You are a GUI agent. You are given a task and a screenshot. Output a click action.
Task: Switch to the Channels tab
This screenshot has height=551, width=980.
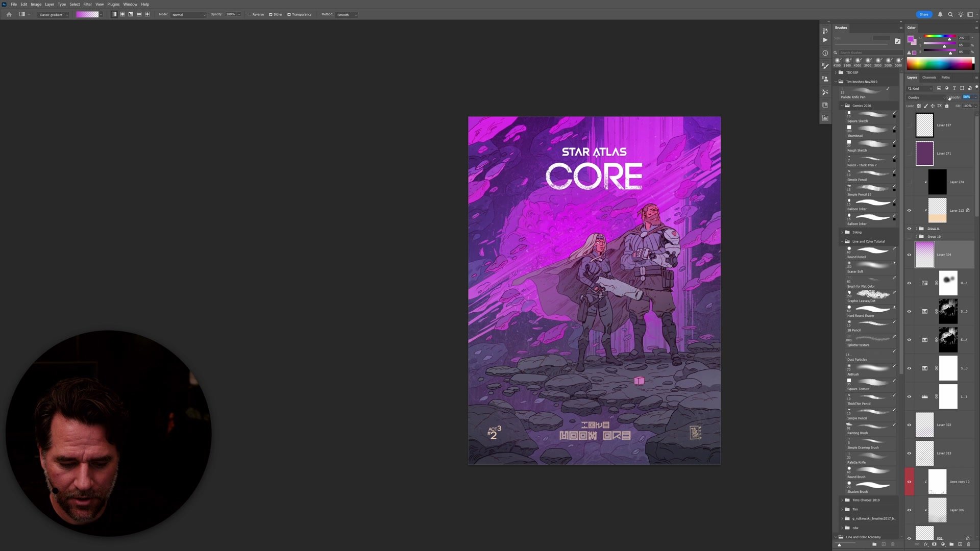pyautogui.click(x=929, y=78)
